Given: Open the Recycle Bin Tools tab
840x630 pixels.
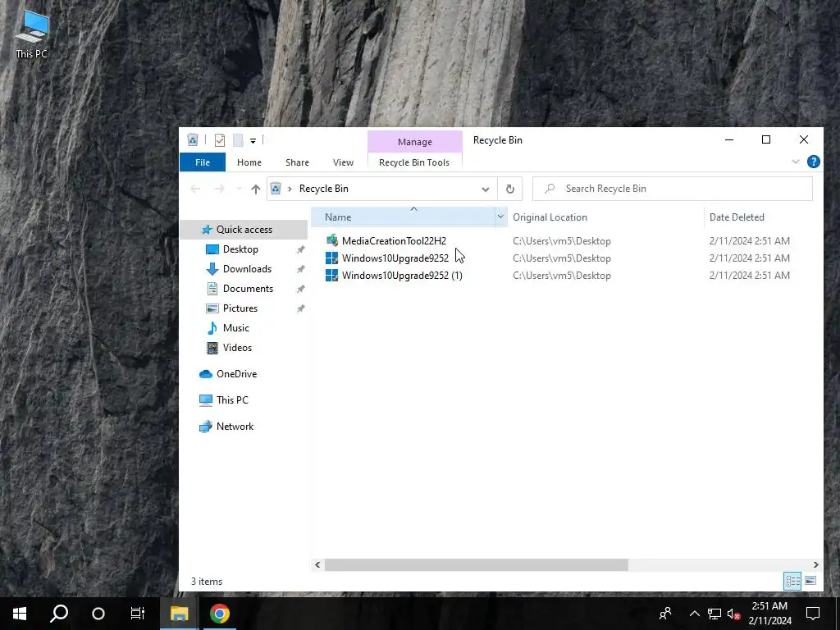Looking at the screenshot, I should point(414,162).
